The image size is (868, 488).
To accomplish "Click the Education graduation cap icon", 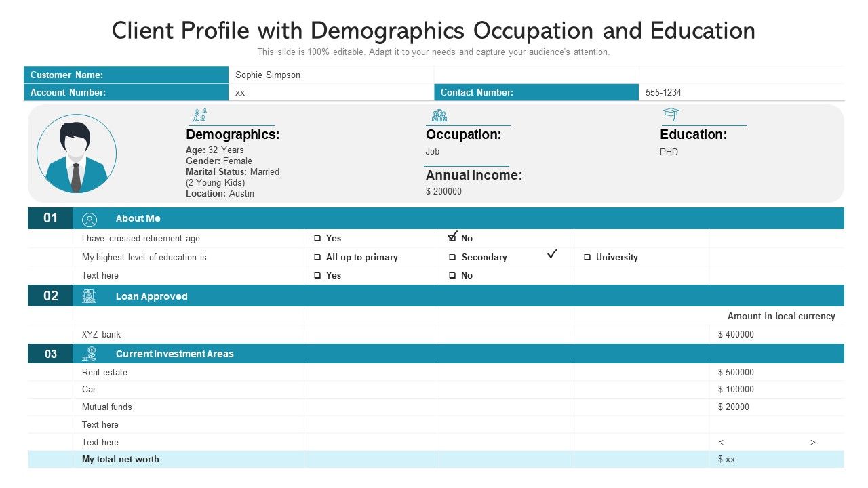I will point(671,115).
